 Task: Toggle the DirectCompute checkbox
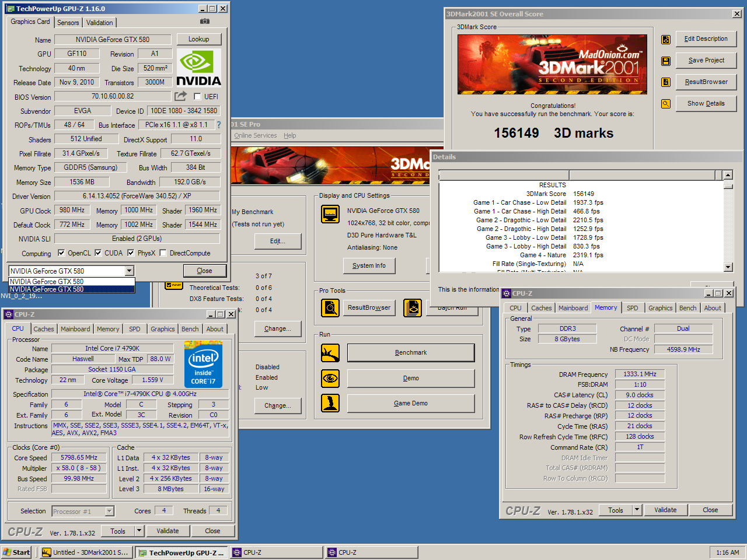163,253
